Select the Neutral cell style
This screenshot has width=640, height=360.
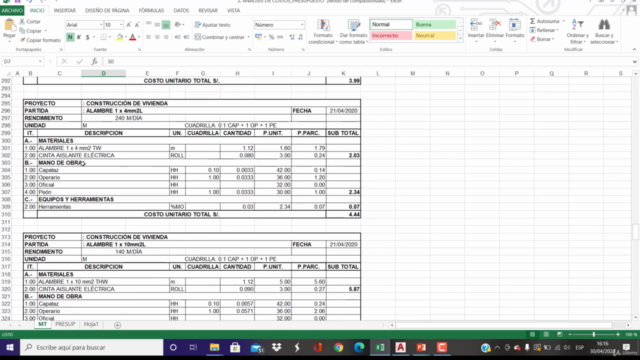pyautogui.click(x=435, y=36)
